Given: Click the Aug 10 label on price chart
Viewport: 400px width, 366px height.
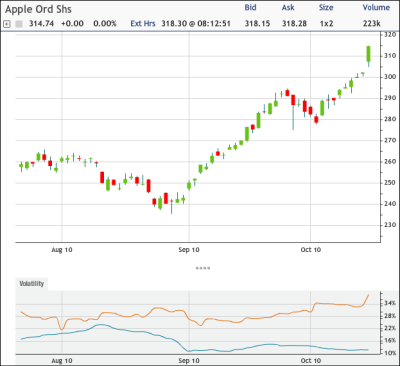Looking at the screenshot, I should pyautogui.click(x=62, y=250).
